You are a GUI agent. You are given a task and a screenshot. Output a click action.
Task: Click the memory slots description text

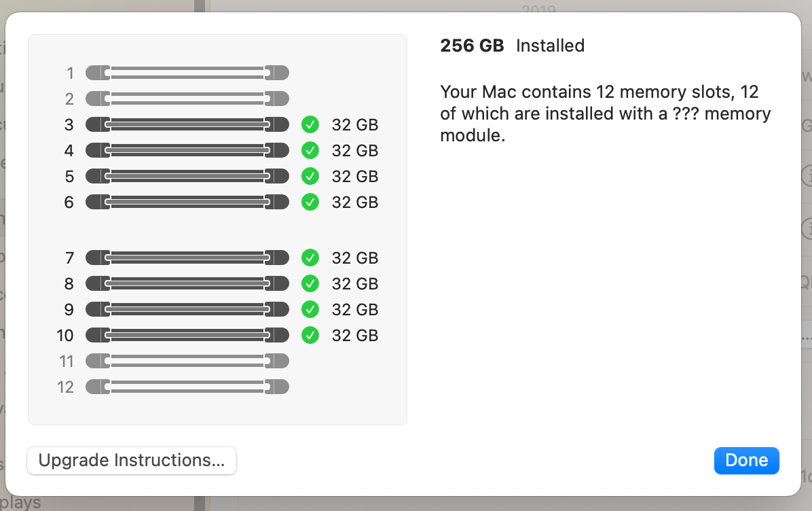pyautogui.click(x=605, y=113)
